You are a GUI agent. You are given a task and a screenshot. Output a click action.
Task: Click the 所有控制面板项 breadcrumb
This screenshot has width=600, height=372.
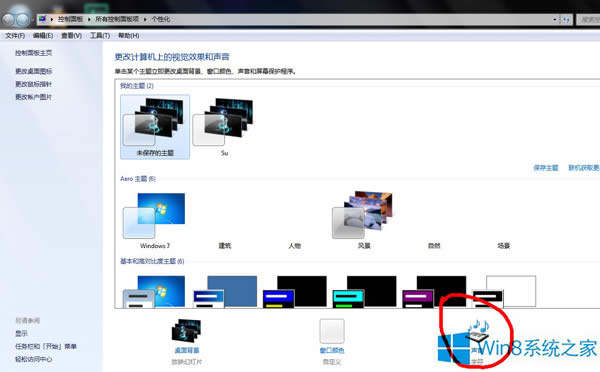click(117, 19)
